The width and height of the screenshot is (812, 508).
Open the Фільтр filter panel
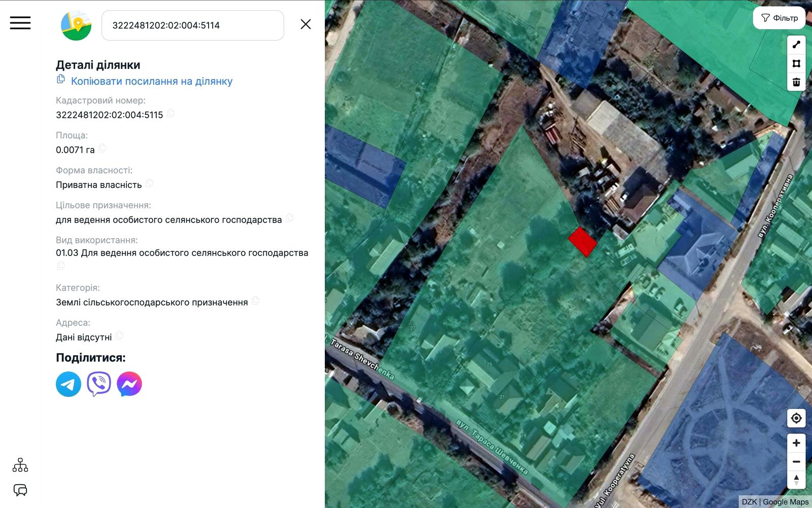(x=779, y=18)
